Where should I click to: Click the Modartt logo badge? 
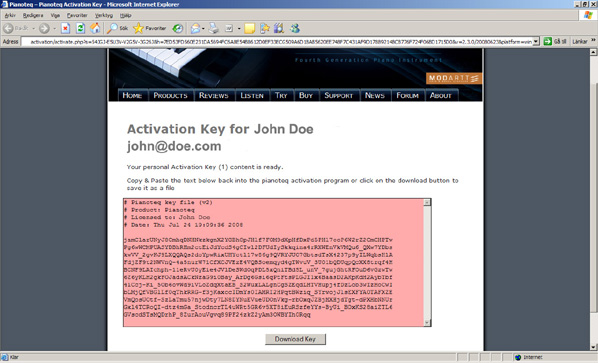click(x=454, y=78)
